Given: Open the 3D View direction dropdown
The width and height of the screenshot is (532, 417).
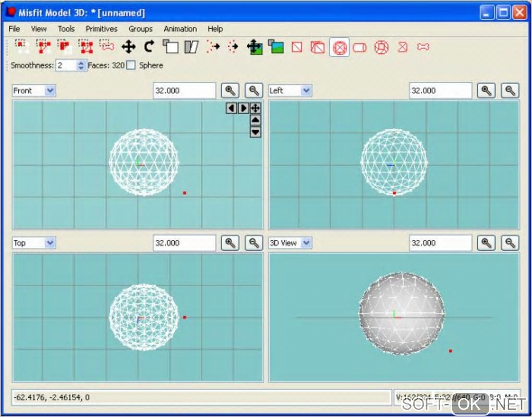Looking at the screenshot, I should [306, 243].
